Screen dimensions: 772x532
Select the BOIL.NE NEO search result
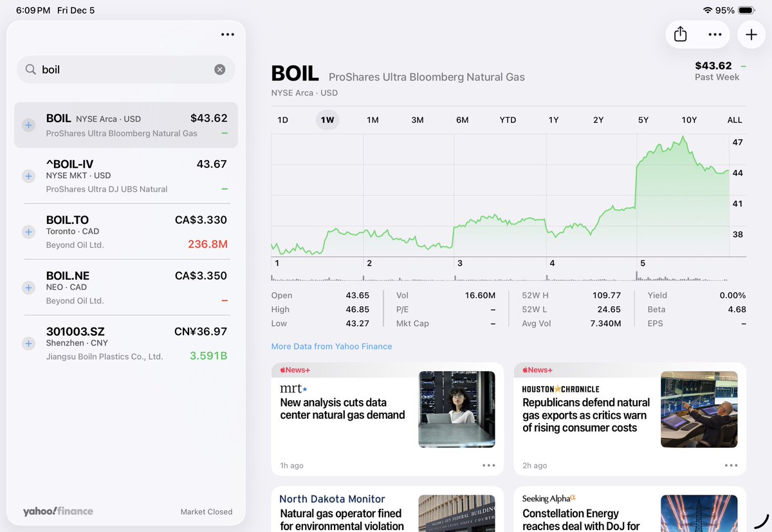click(x=126, y=288)
